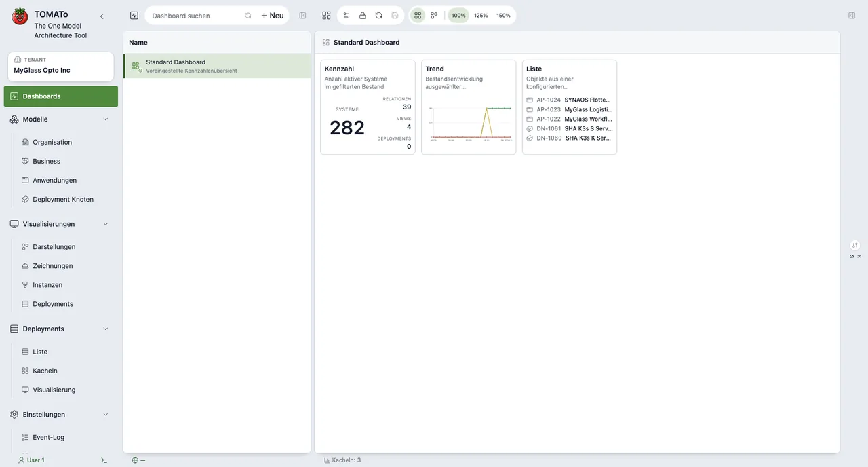
Task: Open Organisation under Modelle
Action: pos(52,142)
